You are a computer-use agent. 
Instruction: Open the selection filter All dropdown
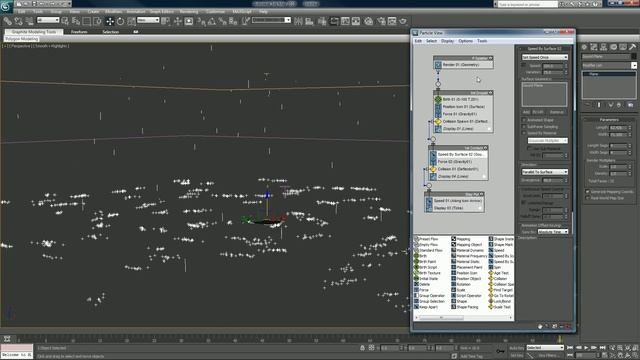48,20
